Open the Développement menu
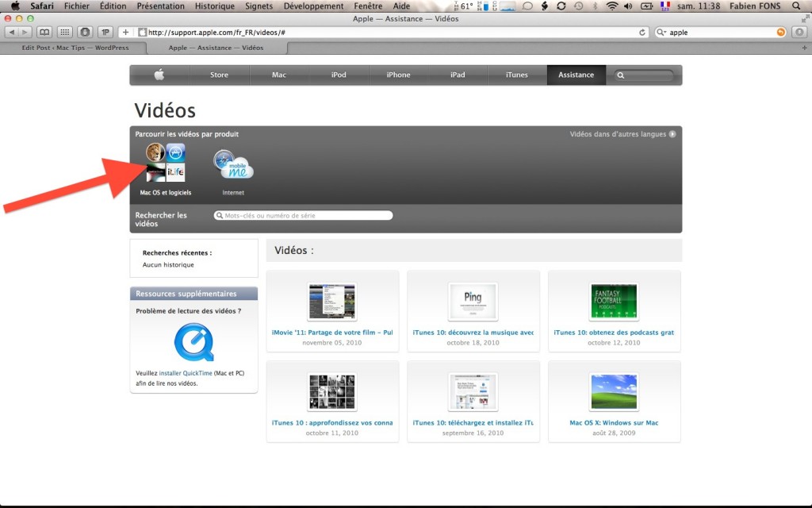 pos(314,6)
